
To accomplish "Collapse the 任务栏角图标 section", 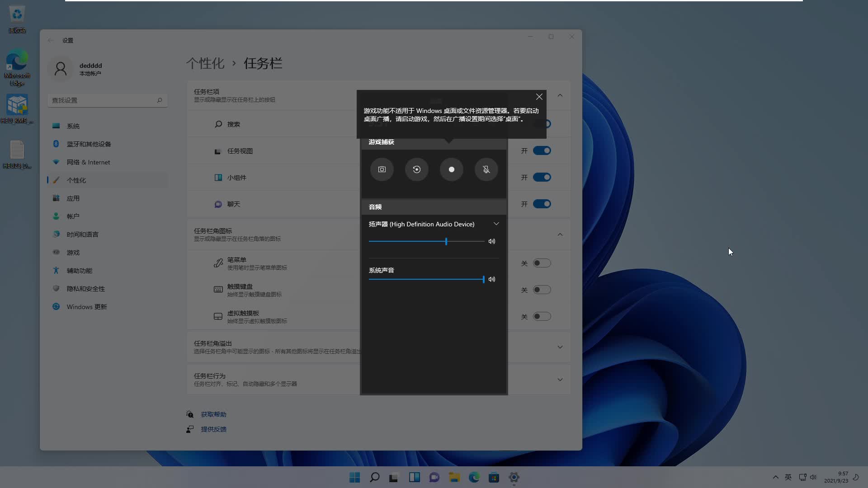I will 560,235.
